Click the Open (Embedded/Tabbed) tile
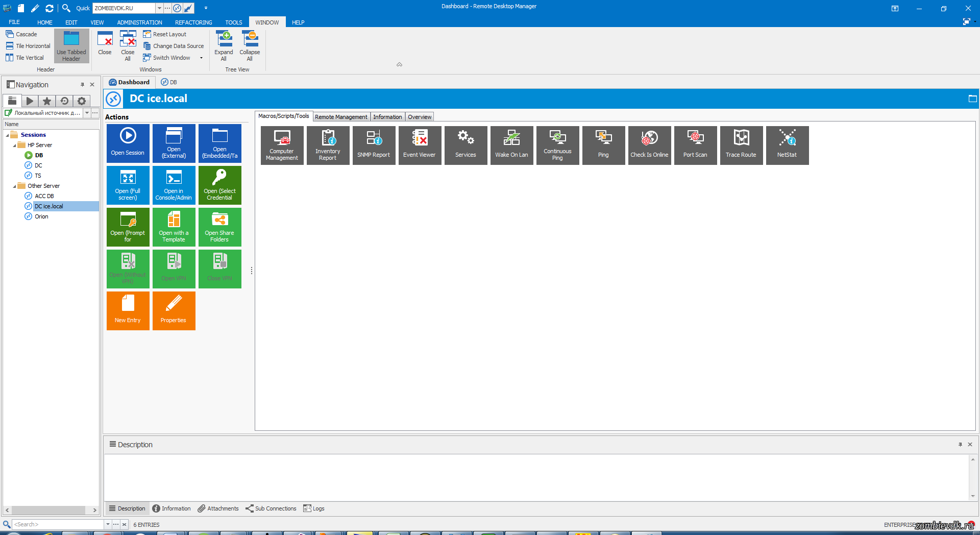 pyautogui.click(x=220, y=143)
